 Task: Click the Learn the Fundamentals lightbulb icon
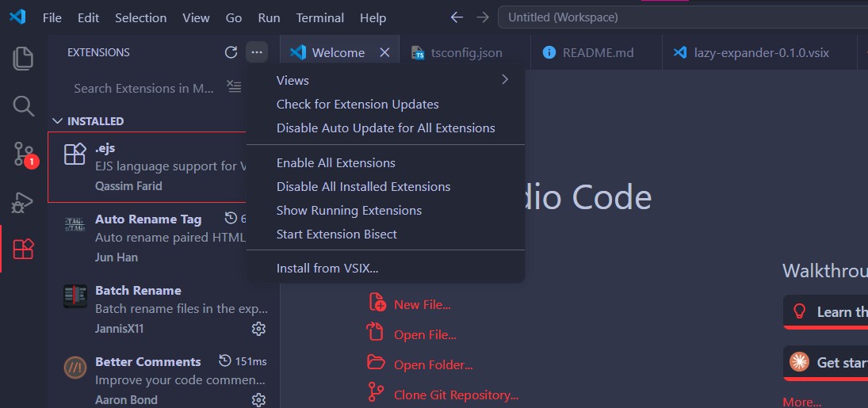click(x=799, y=312)
